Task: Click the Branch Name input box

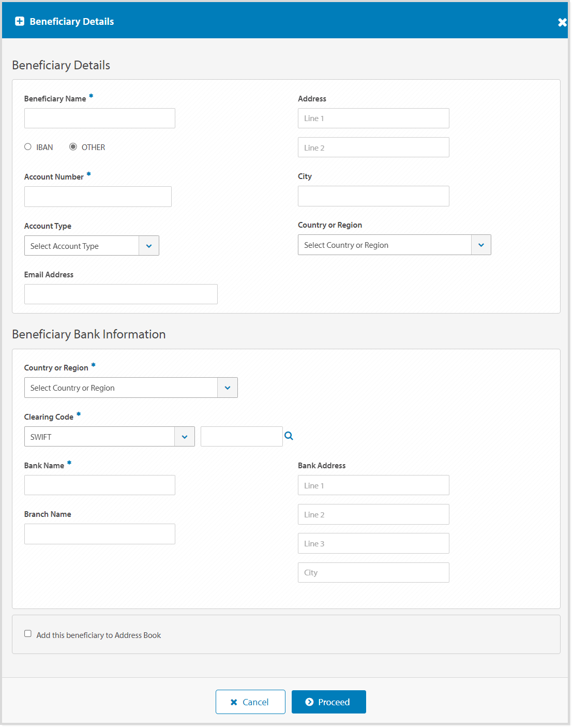Action: (x=99, y=533)
